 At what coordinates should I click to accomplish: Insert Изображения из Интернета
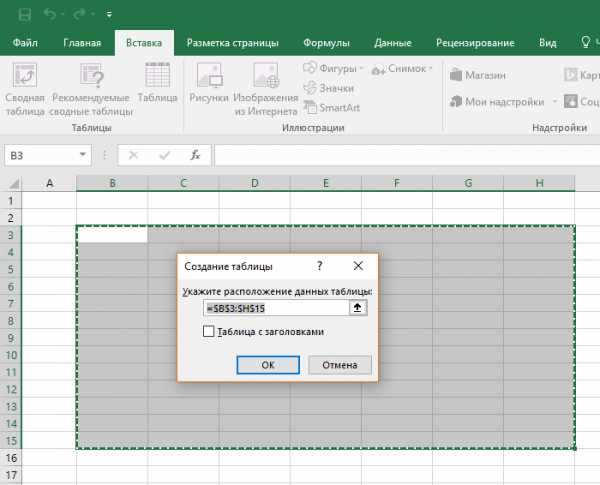[x=266, y=90]
